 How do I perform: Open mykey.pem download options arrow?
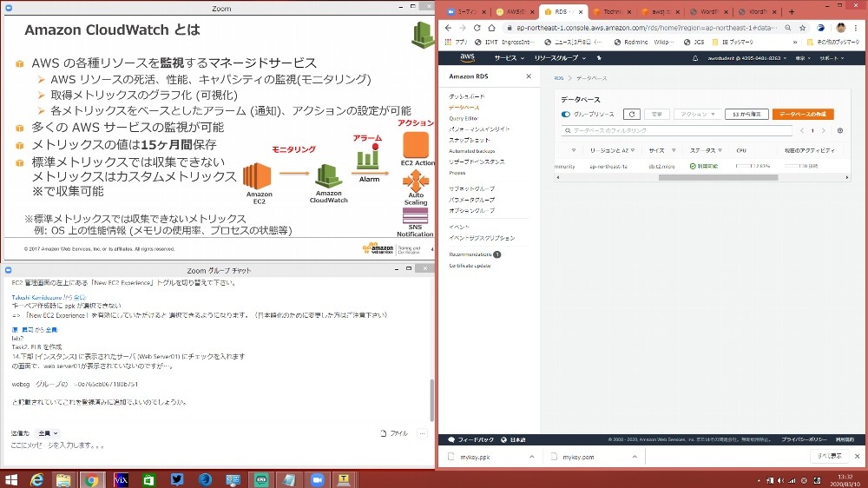(635, 457)
